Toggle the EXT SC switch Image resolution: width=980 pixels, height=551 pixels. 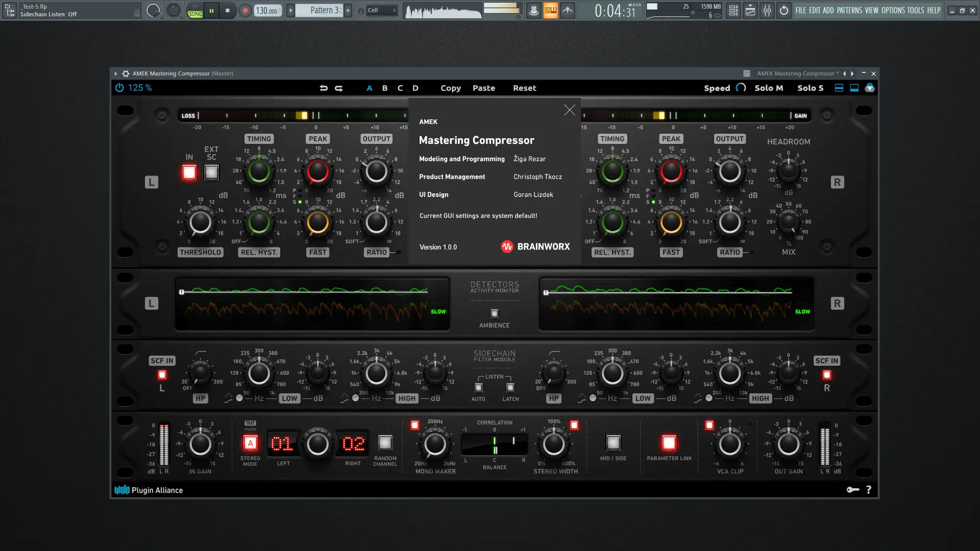211,172
